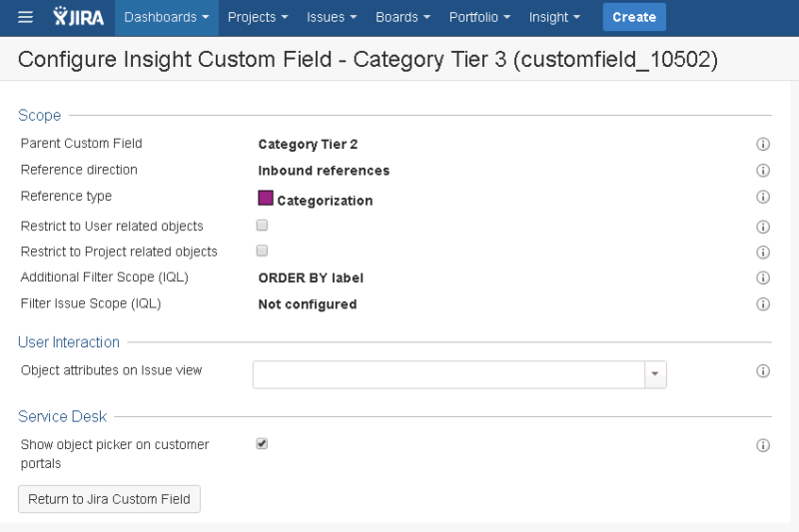Click the JIRA logo
Screen dimensions: 799x532
(x=77, y=17)
